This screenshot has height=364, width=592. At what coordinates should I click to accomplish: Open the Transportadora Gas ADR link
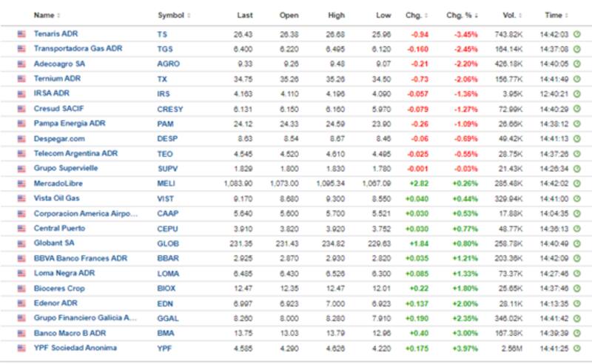pyautogui.click(x=78, y=49)
